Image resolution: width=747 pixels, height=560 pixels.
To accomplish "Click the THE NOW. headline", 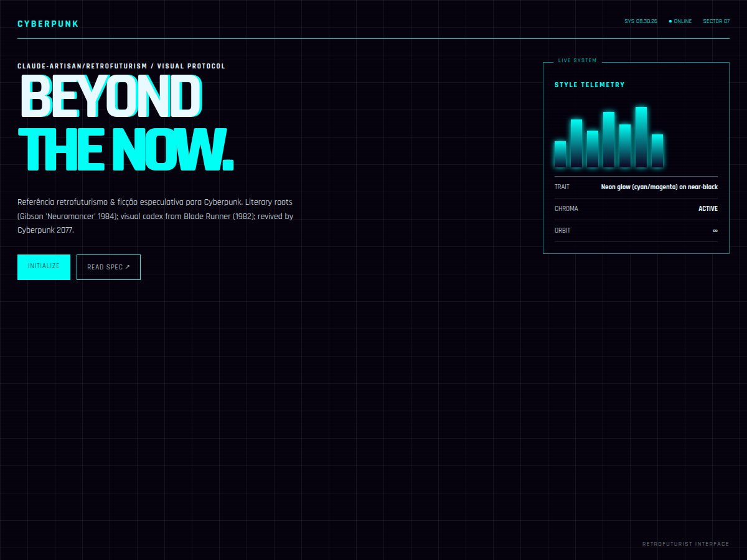I will point(125,150).
